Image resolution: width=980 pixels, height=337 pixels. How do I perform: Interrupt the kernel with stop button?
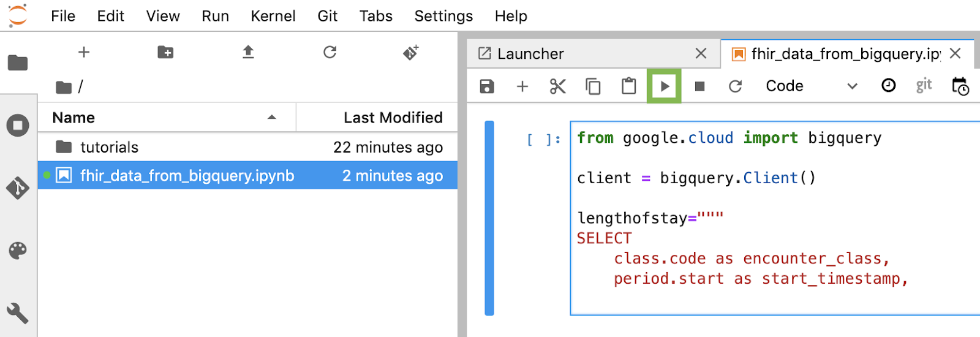coord(699,86)
